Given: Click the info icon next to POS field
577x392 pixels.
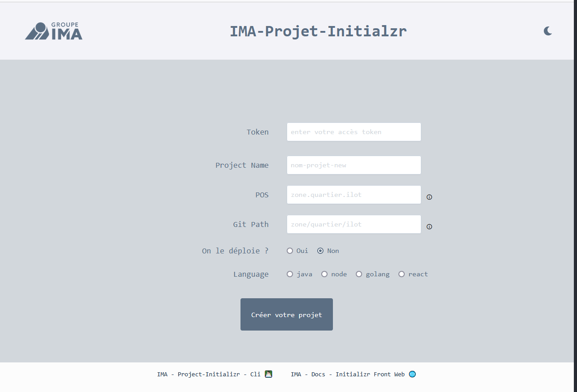Looking at the screenshot, I should point(429,197).
